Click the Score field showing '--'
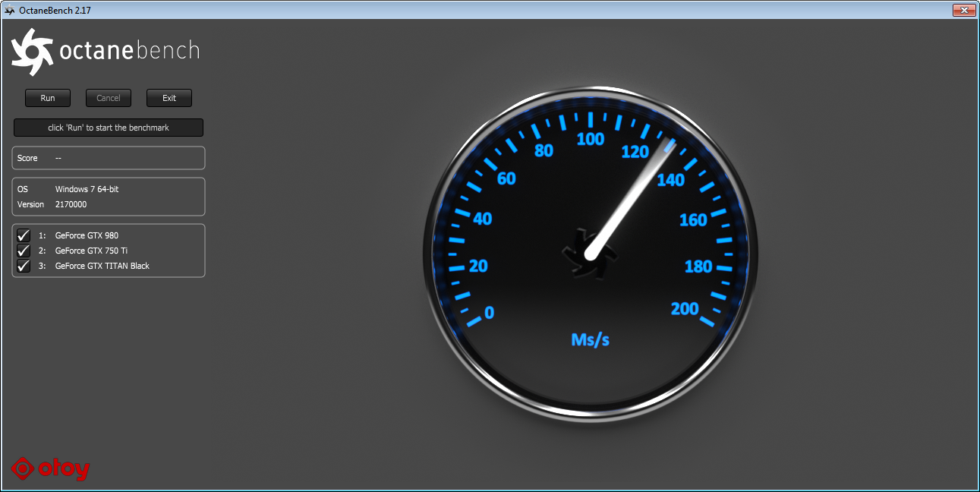Screen dimensions: 980x492 (109, 158)
